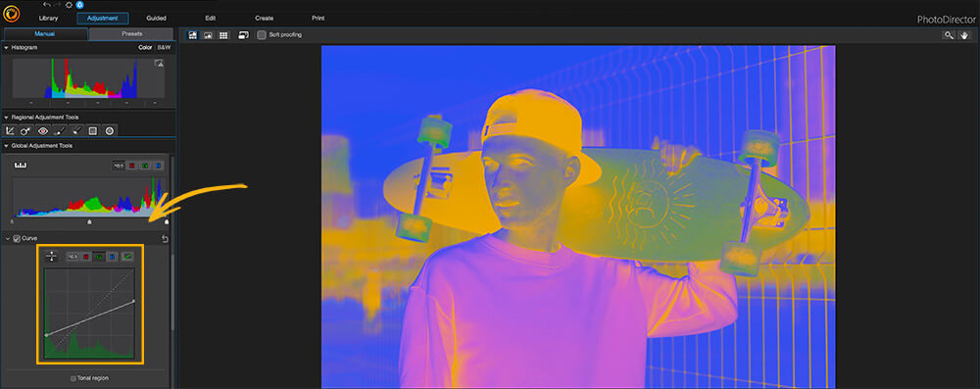
Task: Select the Hand pan tool
Action: coord(963,35)
